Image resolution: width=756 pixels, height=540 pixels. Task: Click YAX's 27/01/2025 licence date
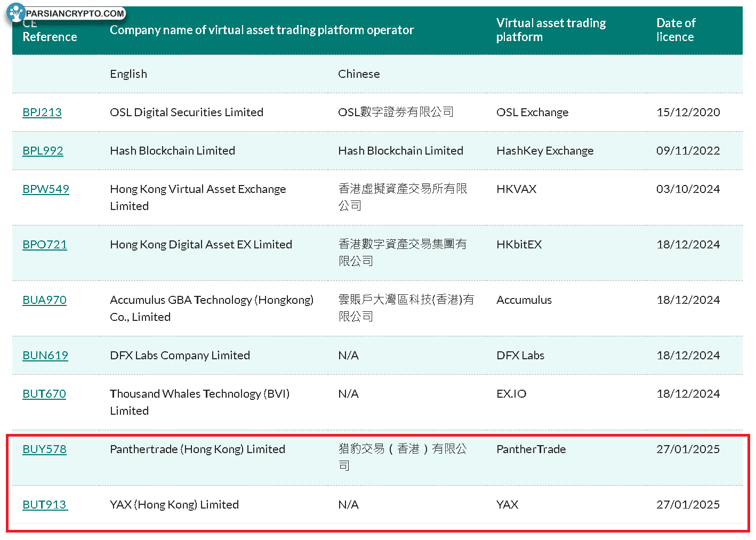point(688,505)
